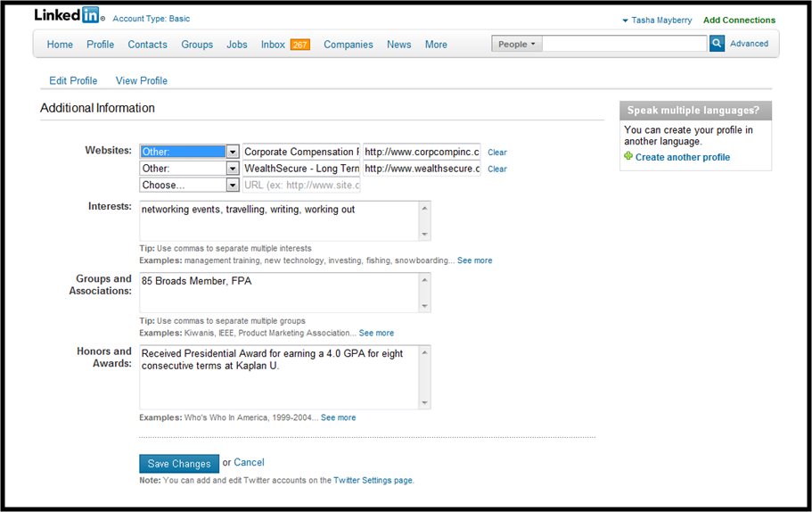Clear the Corporate Compensation website row

coord(497,153)
